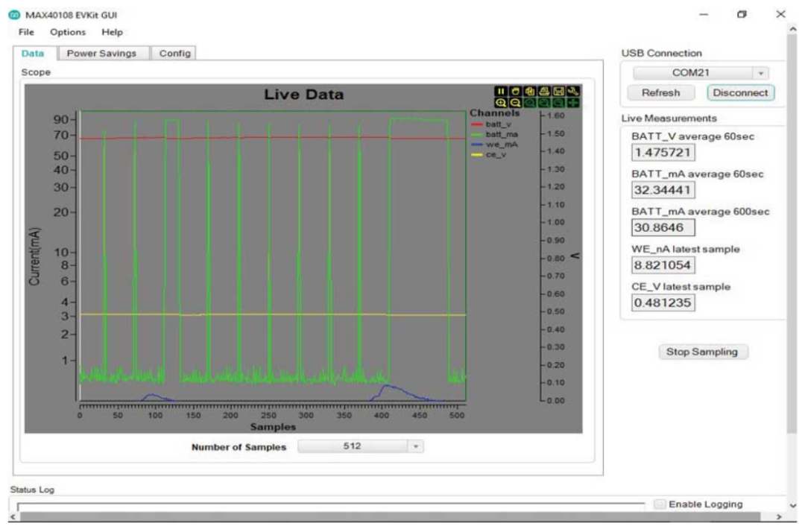Viewport: 805px width, 532px height.
Task: Click the Disconnect button
Action: click(x=740, y=93)
